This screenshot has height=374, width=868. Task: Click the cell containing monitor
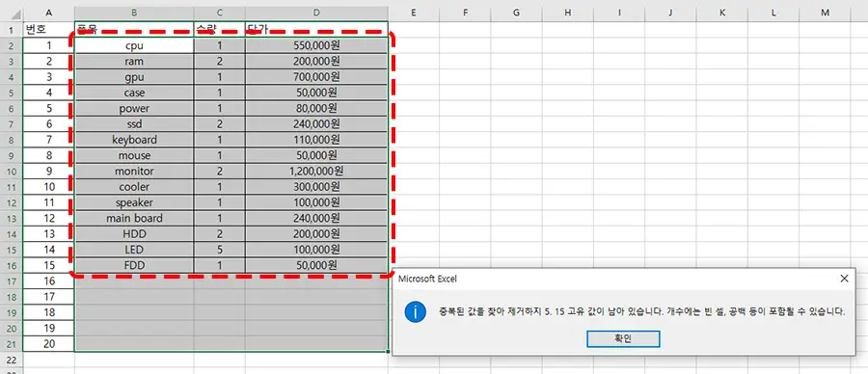pos(134,171)
